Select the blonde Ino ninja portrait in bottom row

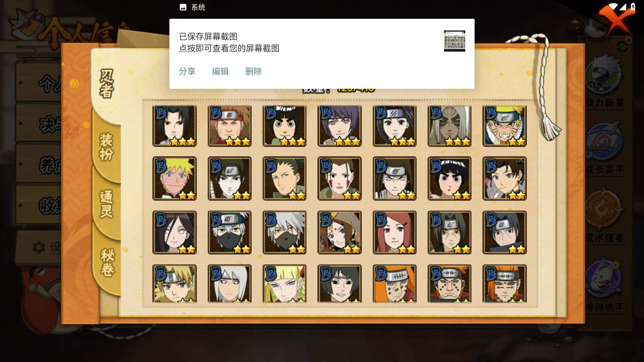(284, 284)
